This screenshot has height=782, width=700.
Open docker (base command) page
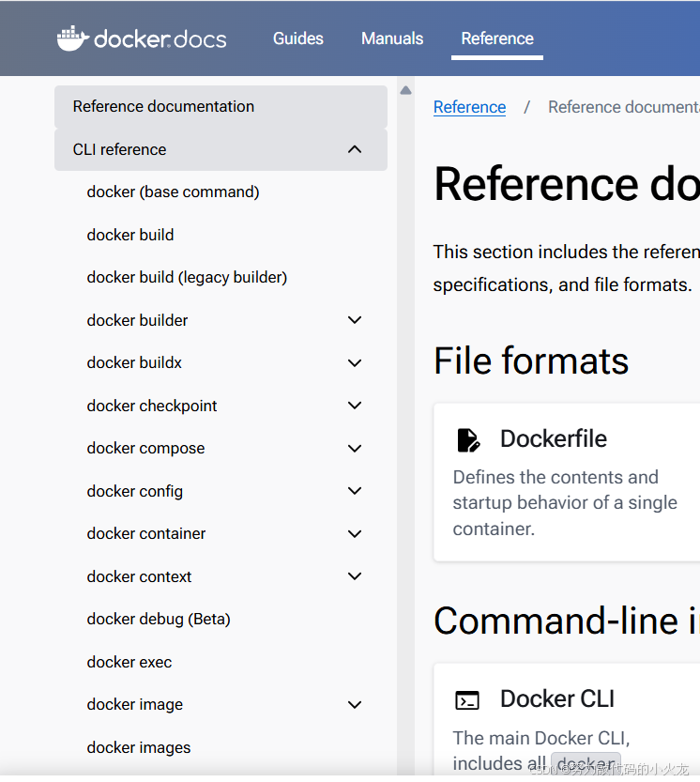coord(173,192)
